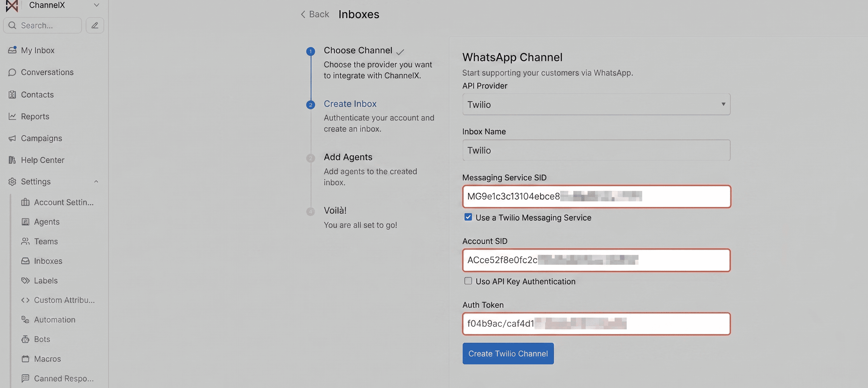Click the Settings gear icon
The image size is (868, 388).
[x=12, y=181]
